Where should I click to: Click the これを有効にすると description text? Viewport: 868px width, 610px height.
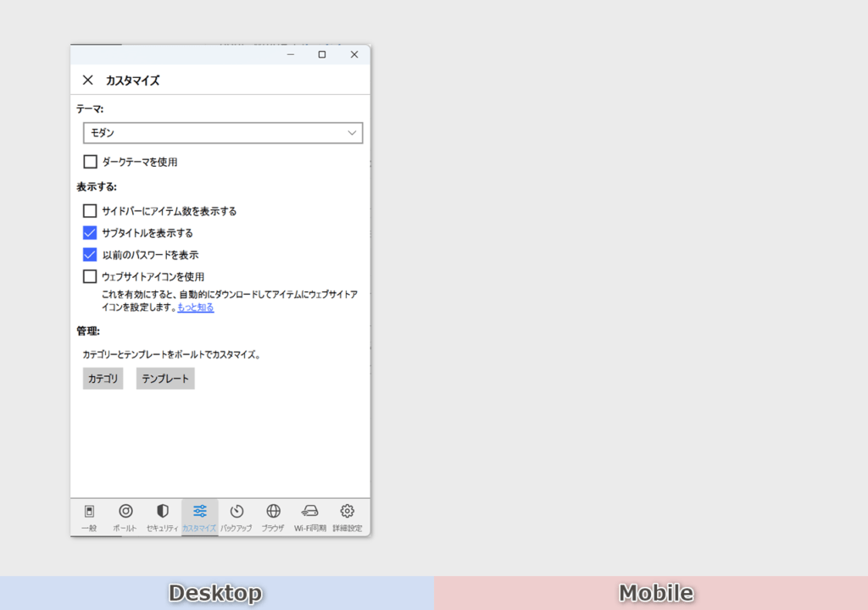point(230,301)
